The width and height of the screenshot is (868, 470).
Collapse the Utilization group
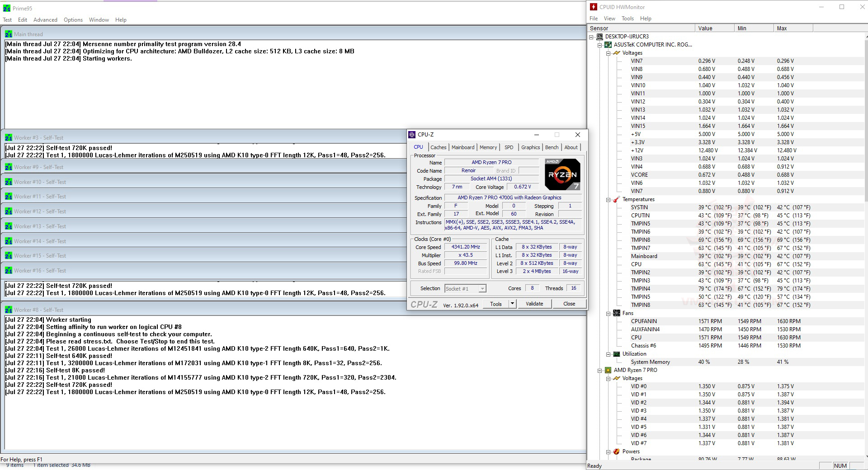coord(609,354)
